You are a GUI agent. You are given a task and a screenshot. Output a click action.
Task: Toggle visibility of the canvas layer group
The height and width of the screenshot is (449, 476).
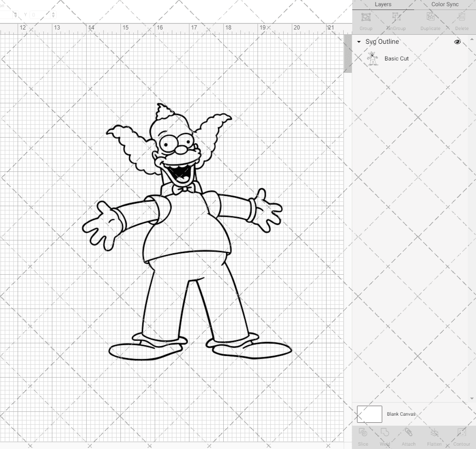(x=457, y=42)
